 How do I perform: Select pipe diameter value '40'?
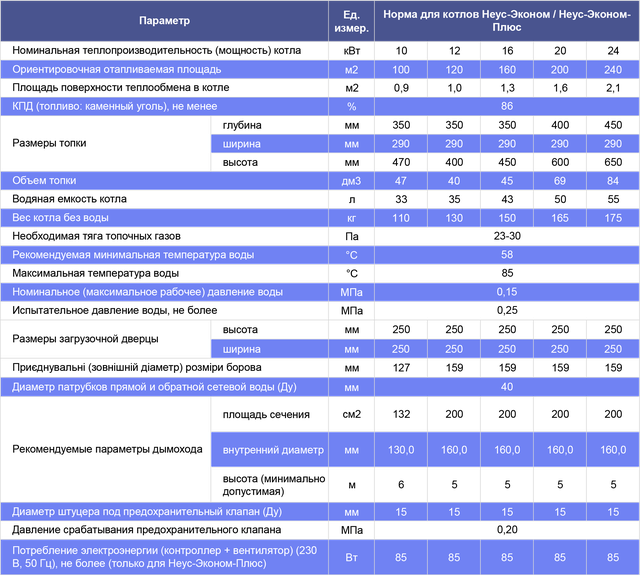(507, 387)
